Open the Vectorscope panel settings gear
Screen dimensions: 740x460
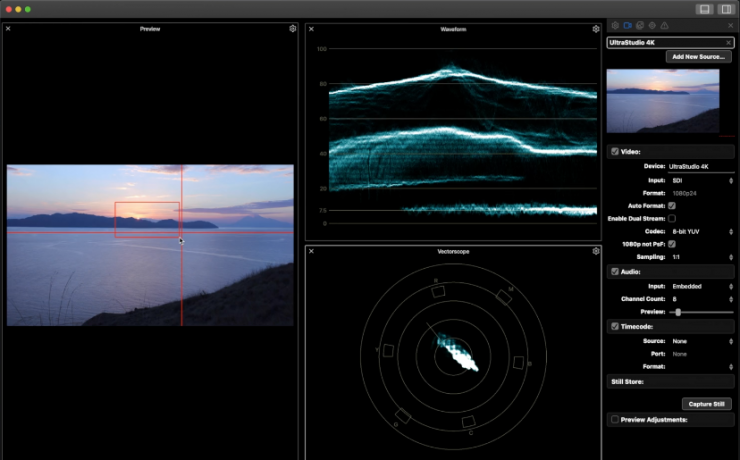click(x=596, y=251)
